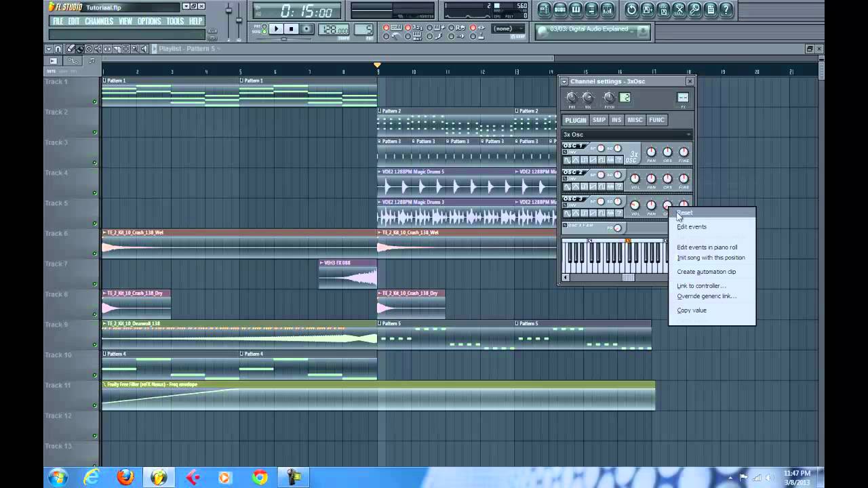Viewport: 868px width, 488px height.
Task: Select the playlist mute tool
Action: 98,49
